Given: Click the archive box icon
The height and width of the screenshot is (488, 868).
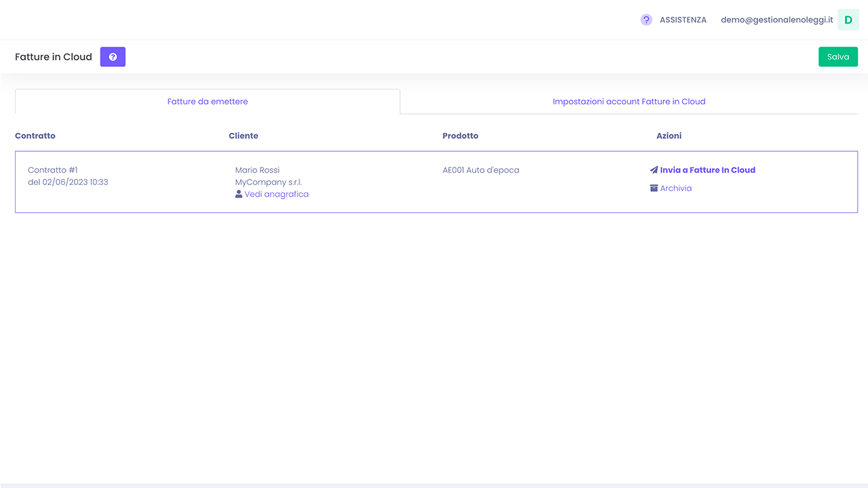Looking at the screenshot, I should pos(654,188).
